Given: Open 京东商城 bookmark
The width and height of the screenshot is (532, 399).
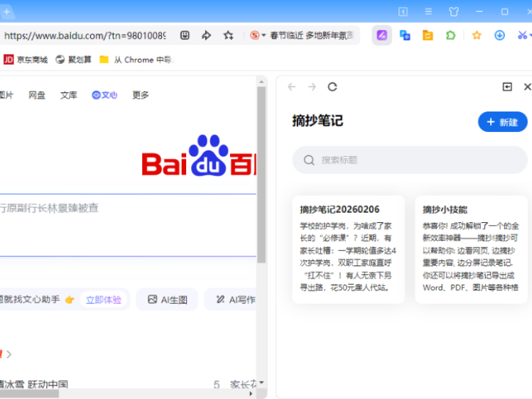Looking at the screenshot, I should click(x=26, y=60).
